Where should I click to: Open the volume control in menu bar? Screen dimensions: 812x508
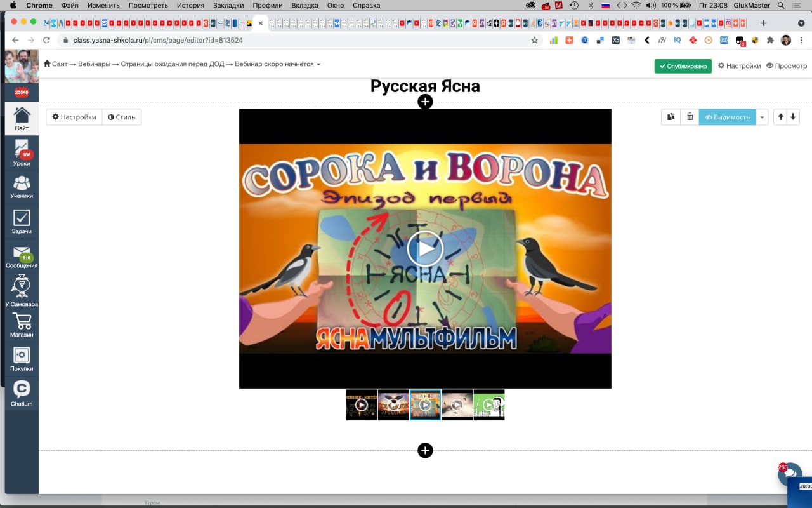[x=651, y=5]
